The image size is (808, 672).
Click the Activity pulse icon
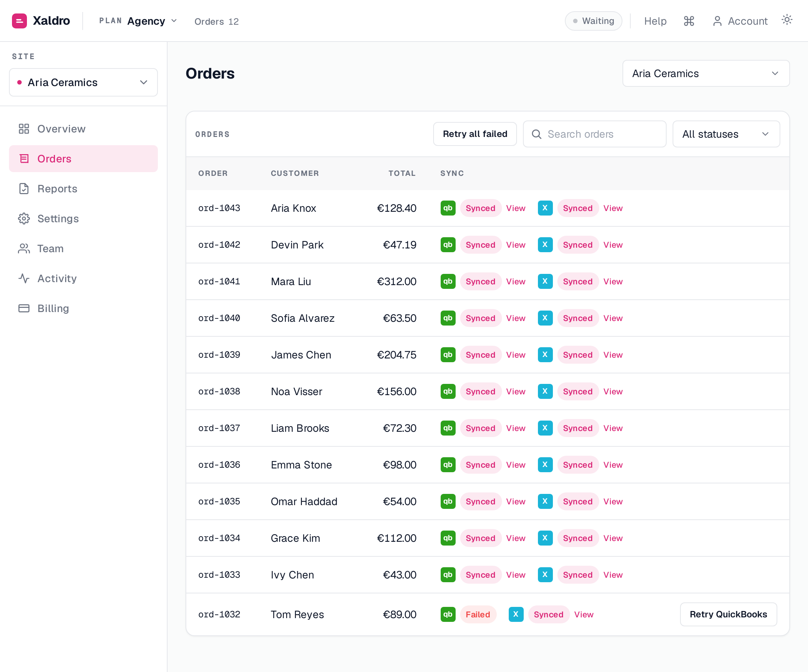click(24, 278)
